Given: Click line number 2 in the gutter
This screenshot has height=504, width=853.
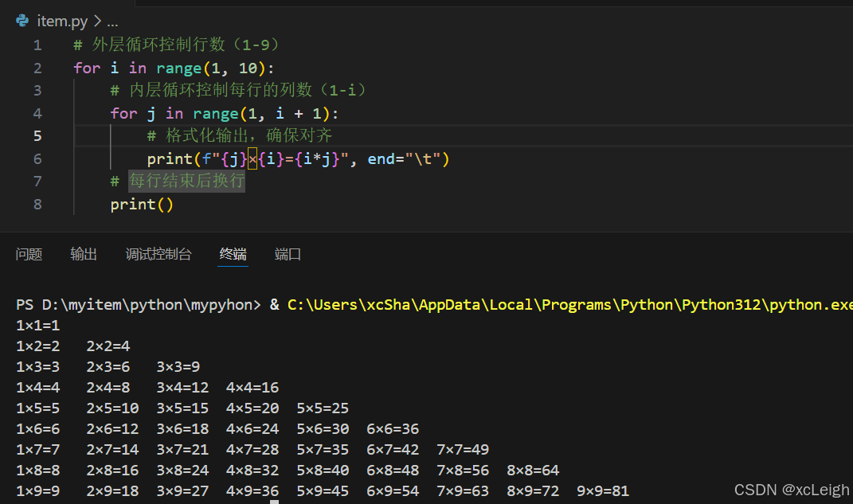Looking at the screenshot, I should 37,68.
